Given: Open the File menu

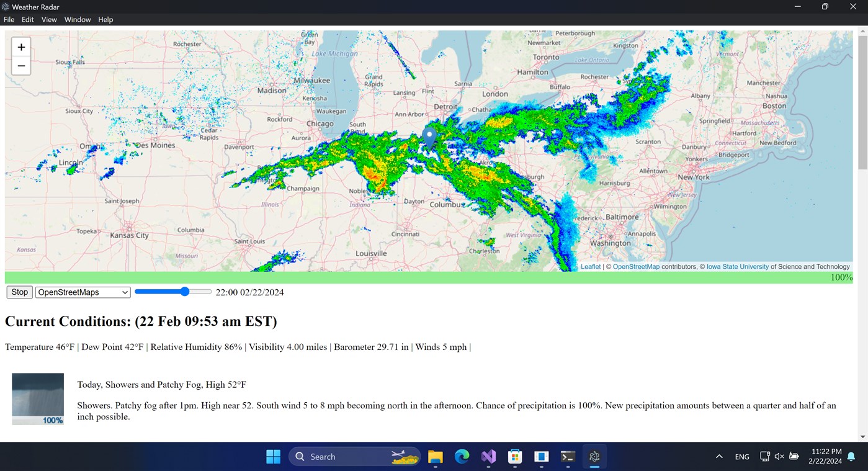Looking at the screenshot, I should 9,19.
